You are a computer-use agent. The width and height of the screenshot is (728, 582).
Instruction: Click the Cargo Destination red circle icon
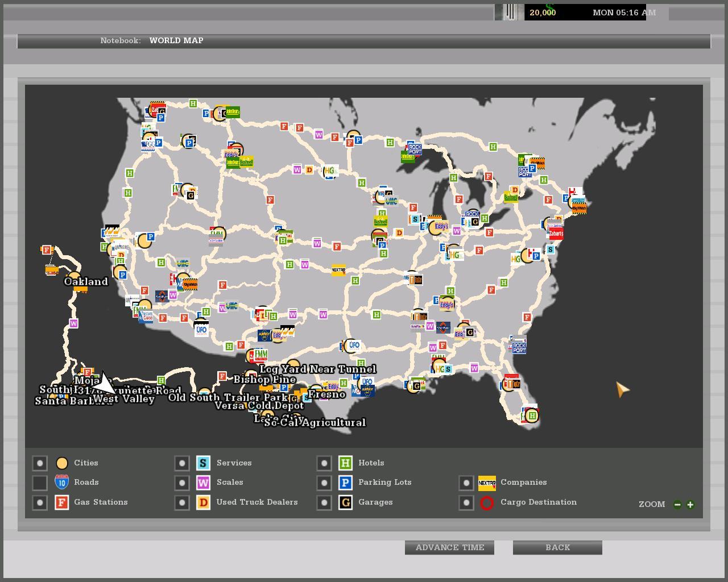click(x=487, y=502)
